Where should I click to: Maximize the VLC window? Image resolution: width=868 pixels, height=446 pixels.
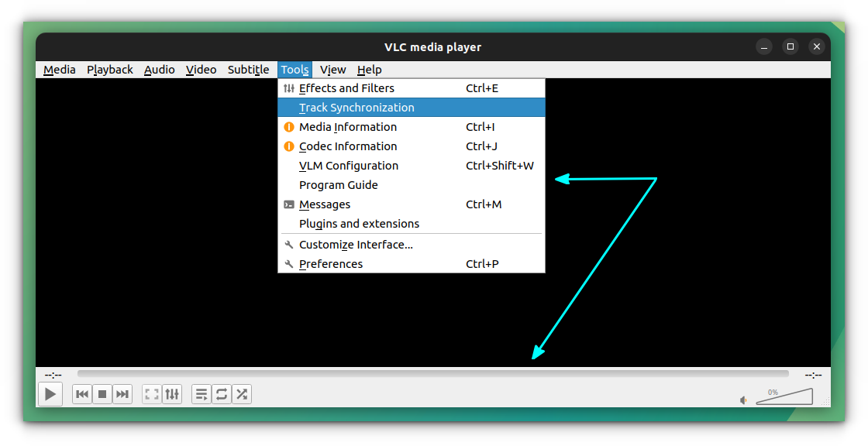790,47
